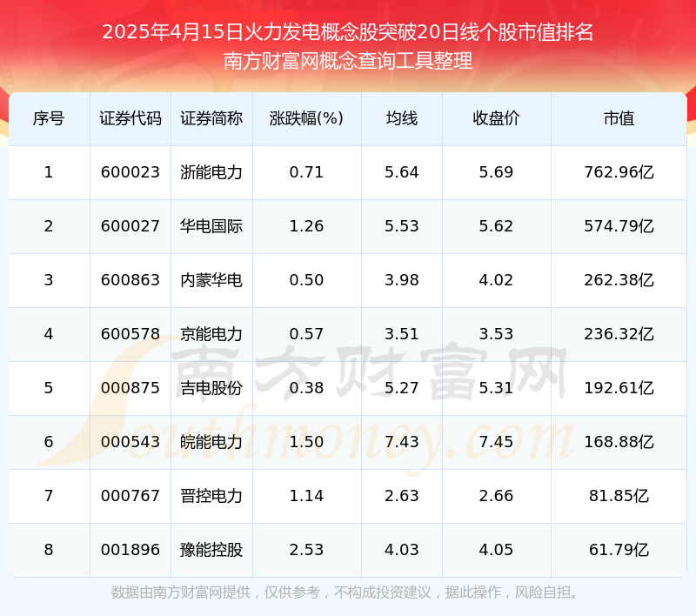This screenshot has height=616, width=696.
Task: Select stock name 皖能电力
Action: (211, 442)
